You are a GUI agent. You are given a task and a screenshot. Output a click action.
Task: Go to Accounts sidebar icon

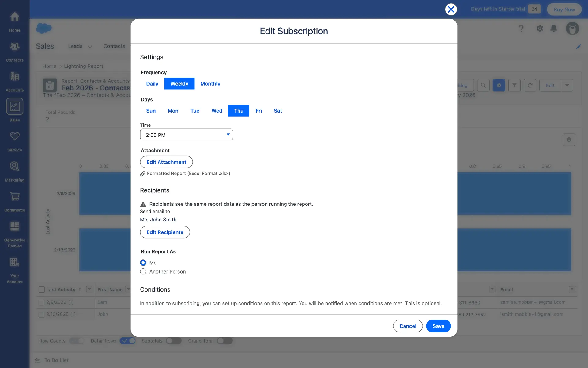pyautogui.click(x=14, y=81)
